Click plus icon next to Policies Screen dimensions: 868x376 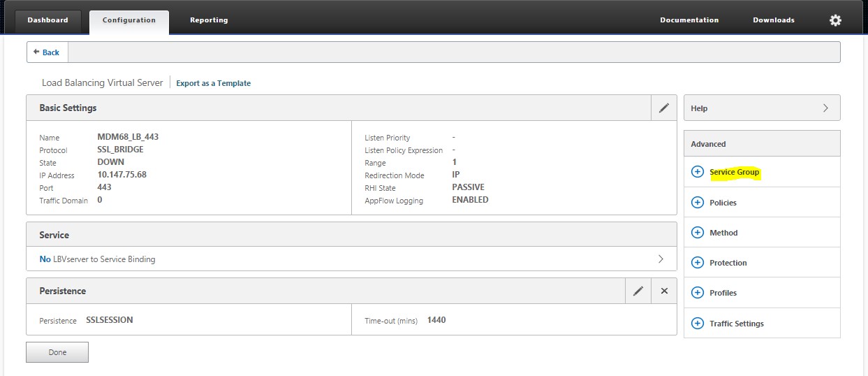pyautogui.click(x=697, y=203)
